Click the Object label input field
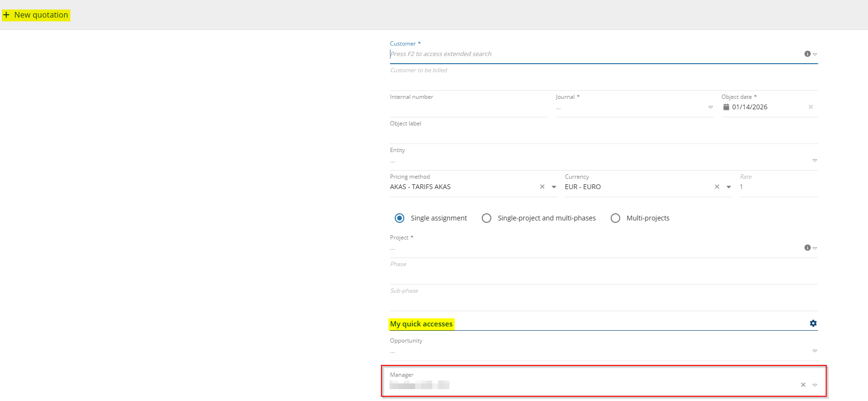 [603, 135]
